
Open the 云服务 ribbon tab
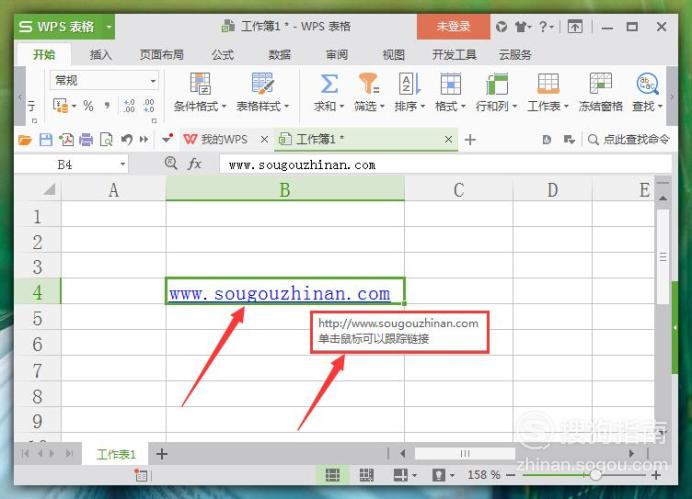pyautogui.click(x=515, y=55)
